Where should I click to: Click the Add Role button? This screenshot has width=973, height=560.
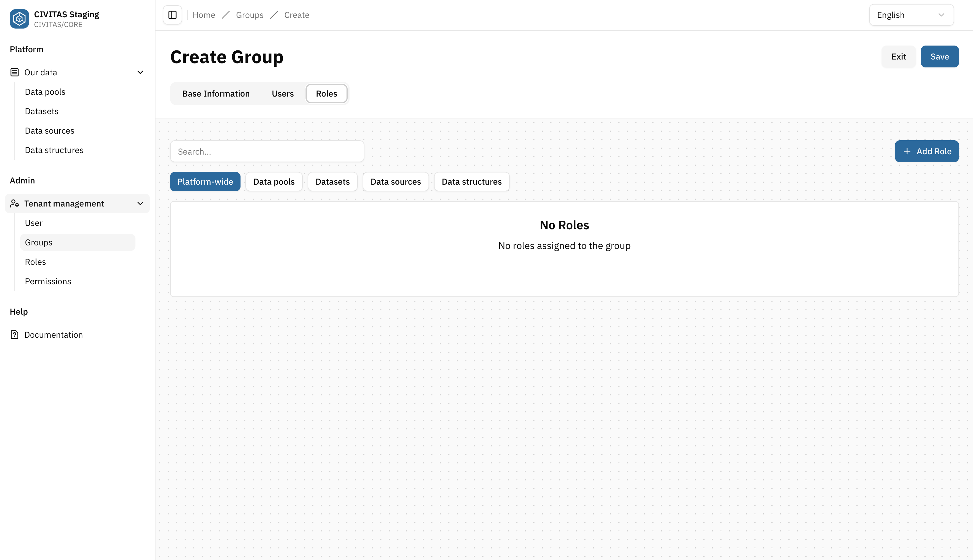[x=927, y=151]
